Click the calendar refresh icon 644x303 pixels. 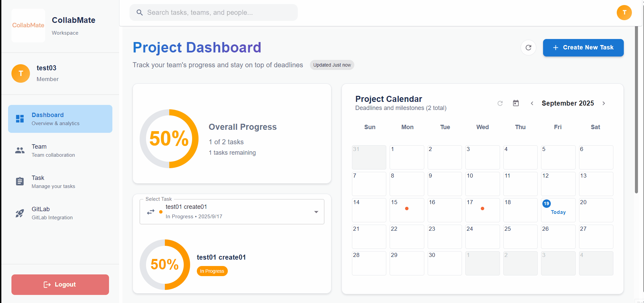pyautogui.click(x=500, y=103)
